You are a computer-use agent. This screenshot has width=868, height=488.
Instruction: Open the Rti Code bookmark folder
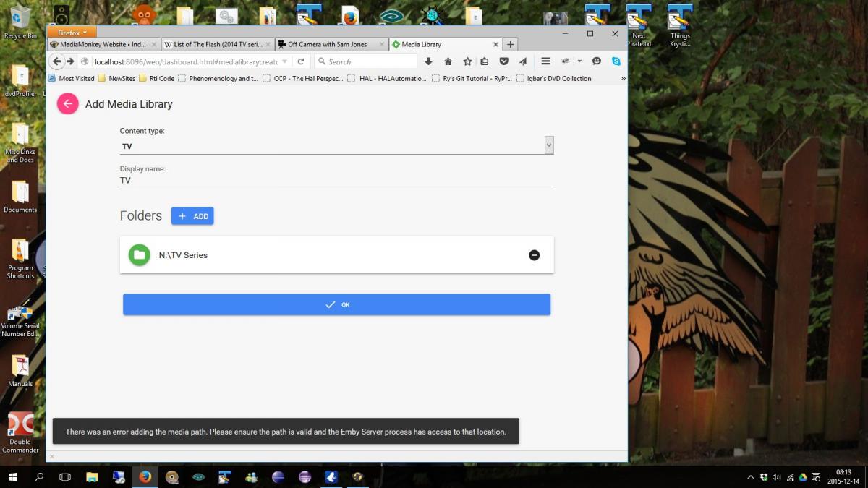pyautogui.click(x=156, y=78)
